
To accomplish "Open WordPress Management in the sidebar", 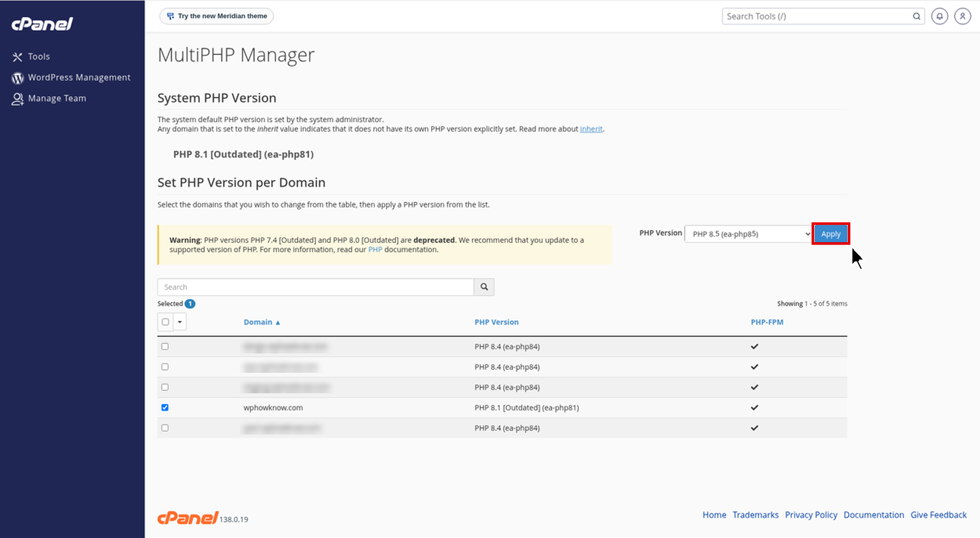I will pos(79,78).
